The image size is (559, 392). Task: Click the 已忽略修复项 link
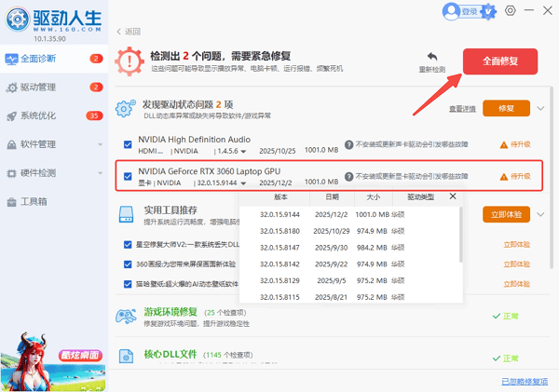[x=525, y=382]
